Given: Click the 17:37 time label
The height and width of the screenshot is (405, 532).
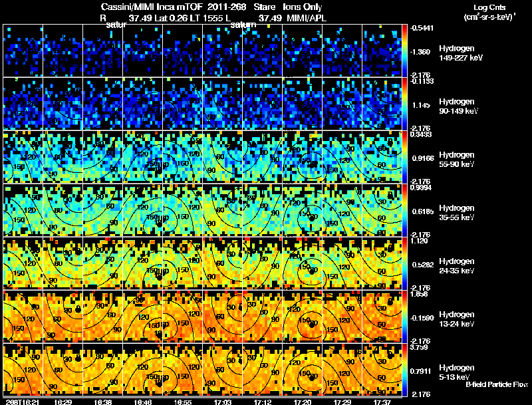Looking at the screenshot, I should coord(382,402).
